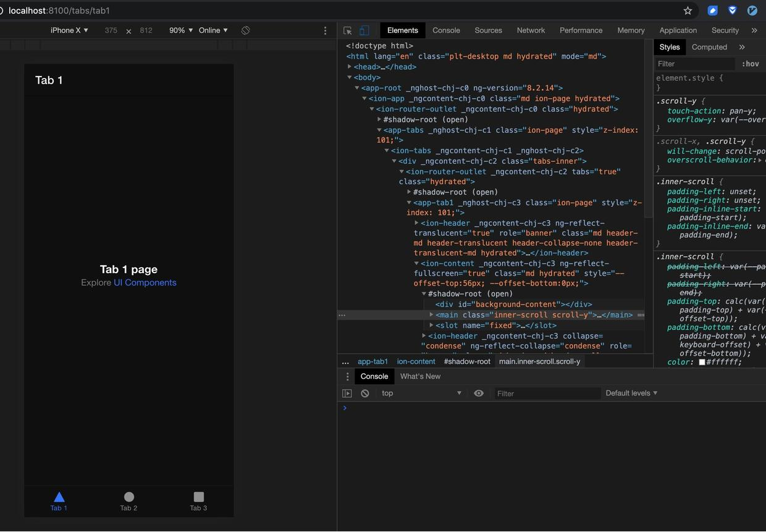Switch to the Network tab
The height and width of the screenshot is (532, 766).
tap(531, 30)
